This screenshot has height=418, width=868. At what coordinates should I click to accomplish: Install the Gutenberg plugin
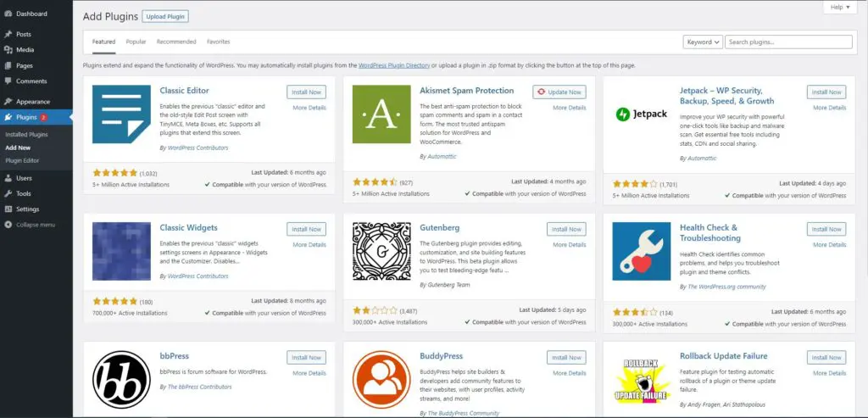566,229
